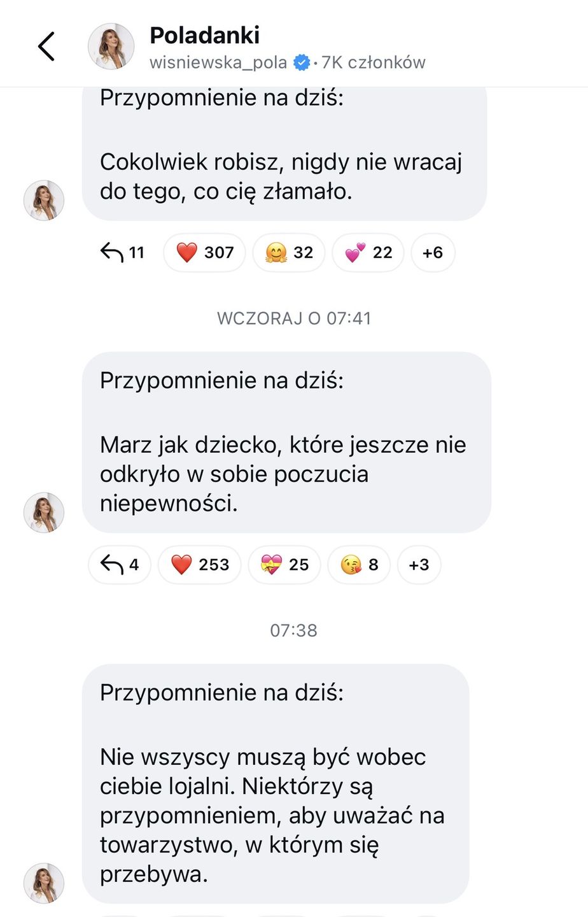Tap the reply arrow showing 4 replies
588x917 pixels.
119,564
